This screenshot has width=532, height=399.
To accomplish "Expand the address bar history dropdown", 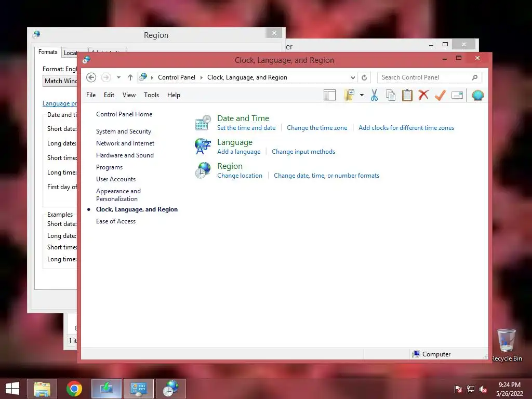I will pos(353,78).
